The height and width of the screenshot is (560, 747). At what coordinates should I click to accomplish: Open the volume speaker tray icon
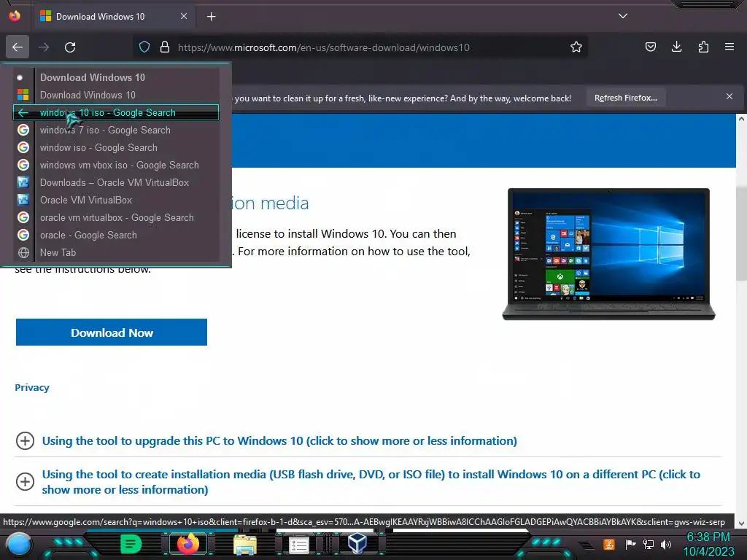666,544
